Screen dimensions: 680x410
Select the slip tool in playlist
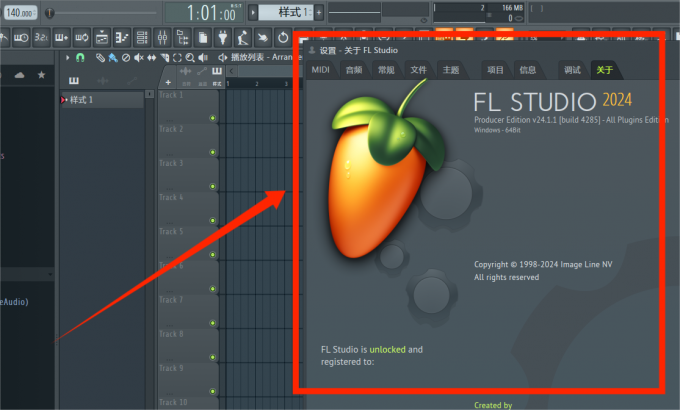pyautogui.click(x=151, y=57)
